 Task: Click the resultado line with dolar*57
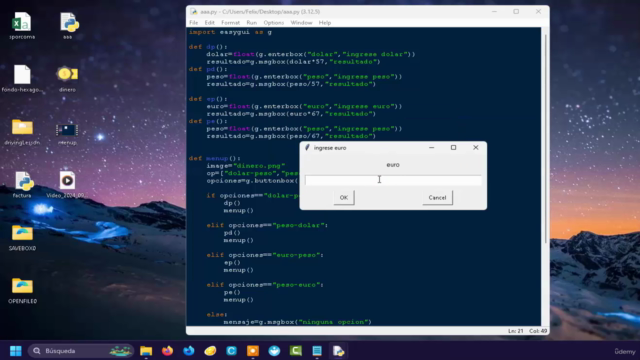pos(293,62)
